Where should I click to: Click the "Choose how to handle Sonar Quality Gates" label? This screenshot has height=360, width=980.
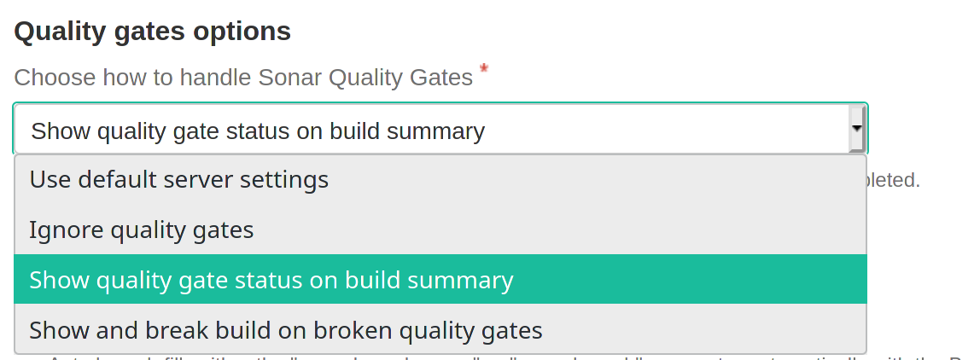point(243,78)
